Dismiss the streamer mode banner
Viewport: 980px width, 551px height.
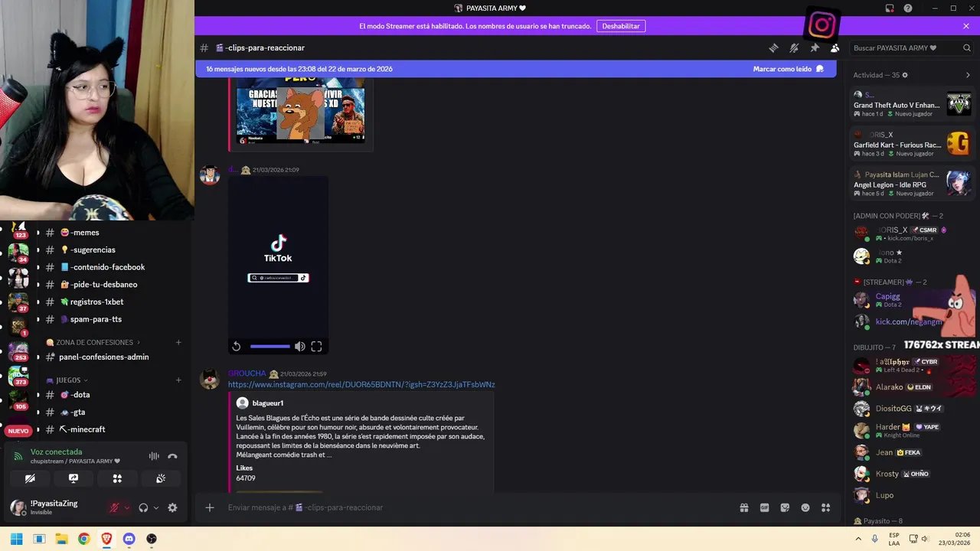[966, 26]
